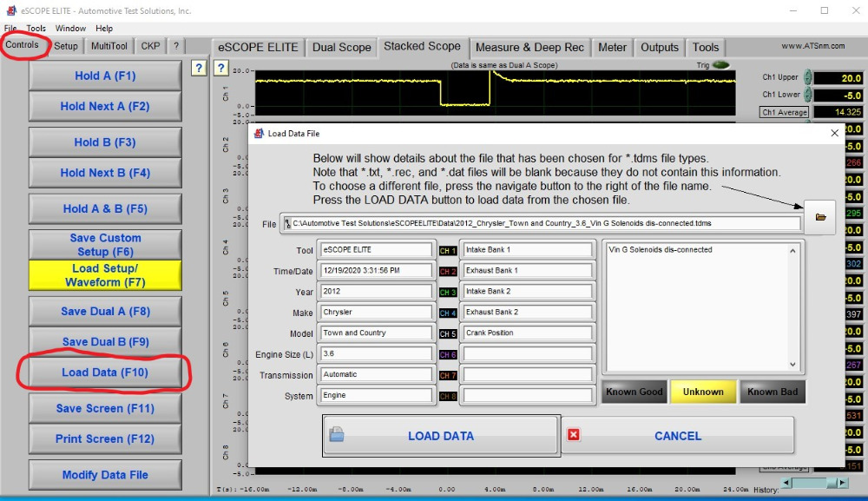Click History scroll right arrow
Image resolution: width=868 pixels, height=501 pixels.
click(842, 483)
